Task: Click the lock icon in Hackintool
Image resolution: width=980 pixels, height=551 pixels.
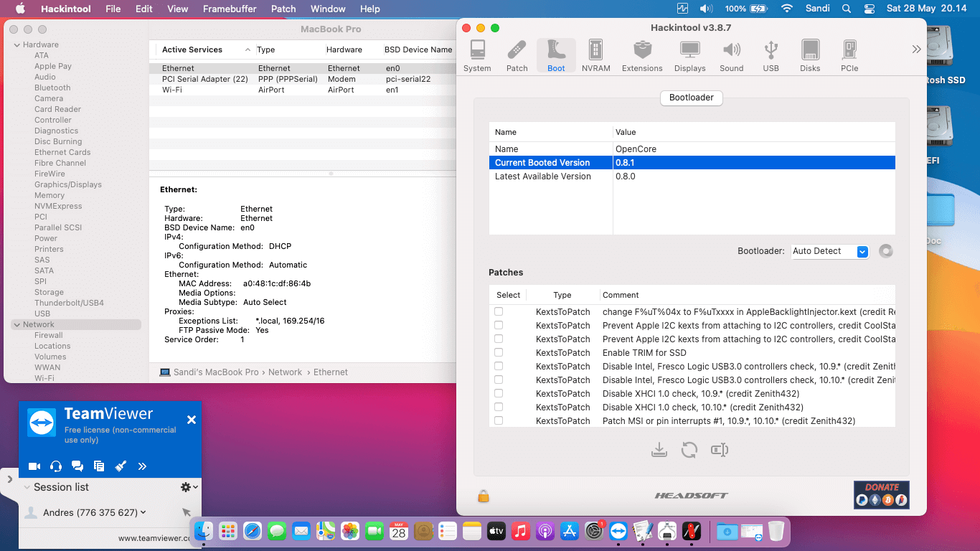Action: 484,496
